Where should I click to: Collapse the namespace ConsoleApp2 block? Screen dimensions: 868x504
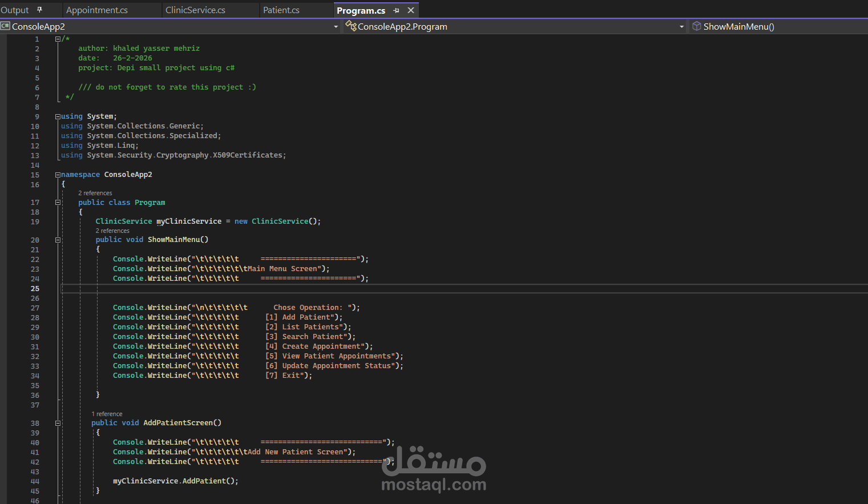pyautogui.click(x=58, y=175)
